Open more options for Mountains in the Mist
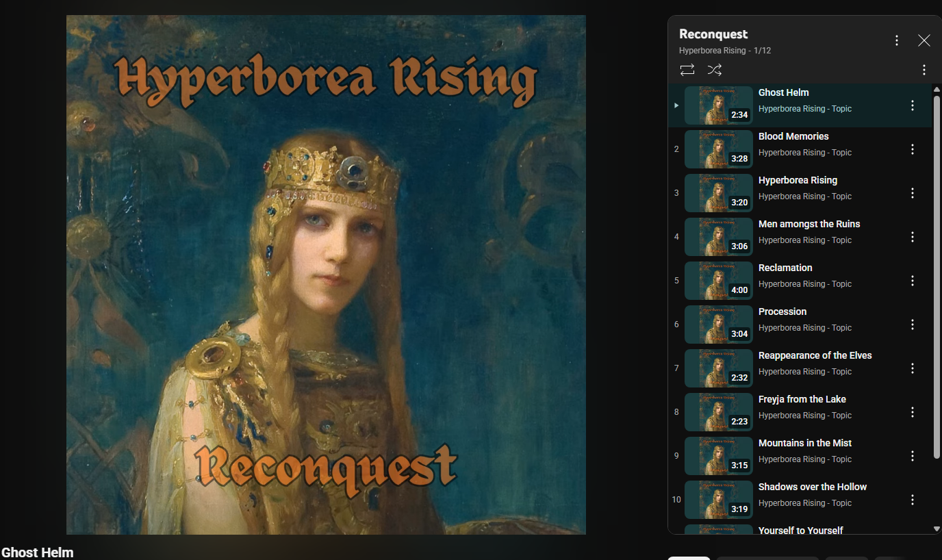The image size is (942, 560). click(913, 456)
